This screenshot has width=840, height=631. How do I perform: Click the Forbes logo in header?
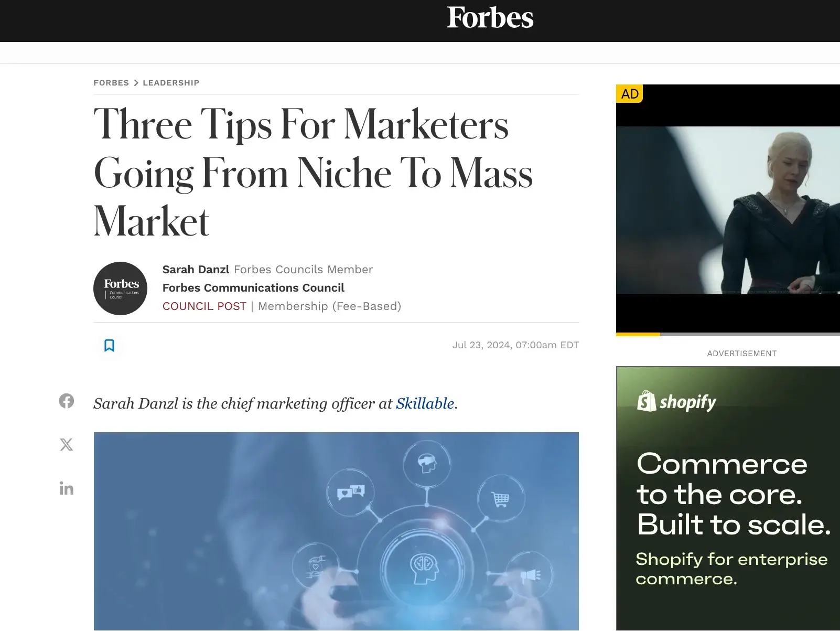(x=490, y=18)
